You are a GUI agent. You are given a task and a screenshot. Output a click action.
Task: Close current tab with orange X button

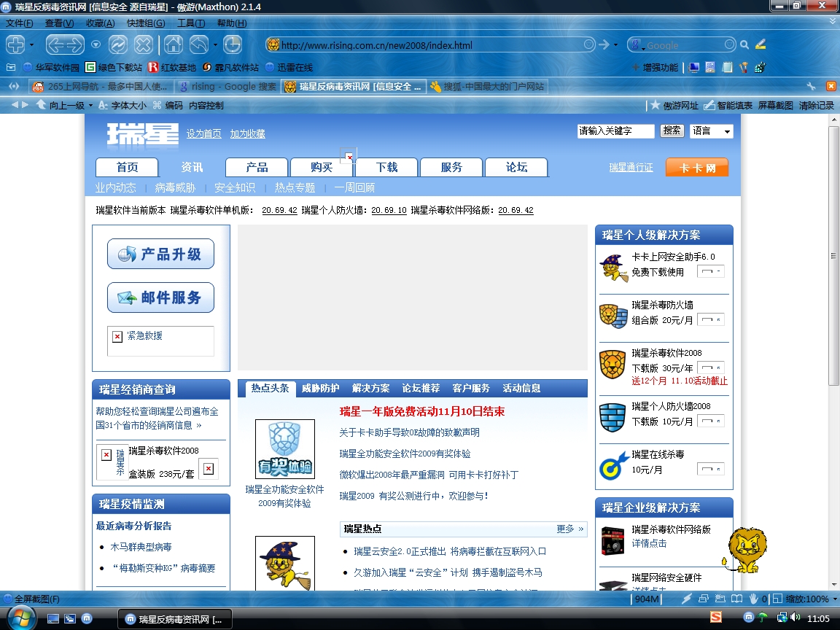(831, 86)
